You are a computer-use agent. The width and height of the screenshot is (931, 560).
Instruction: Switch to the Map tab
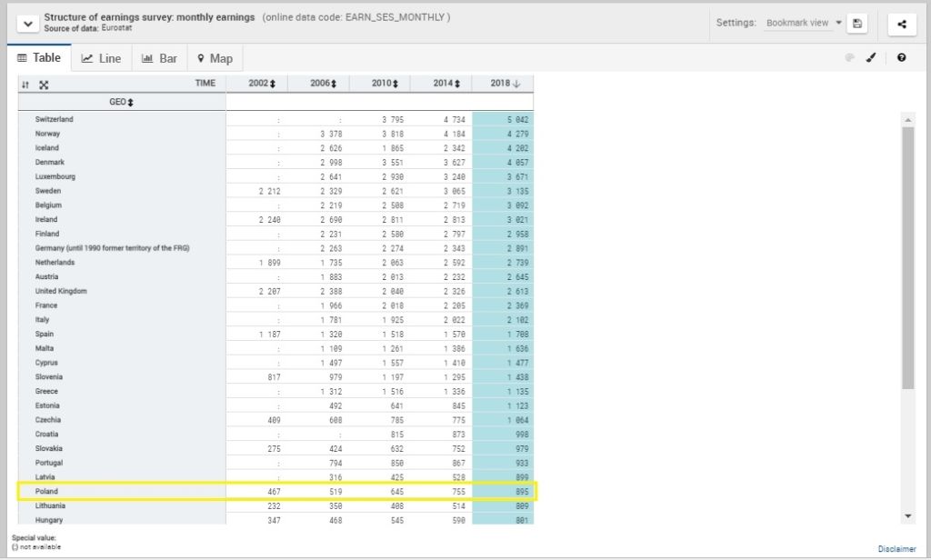pos(215,57)
